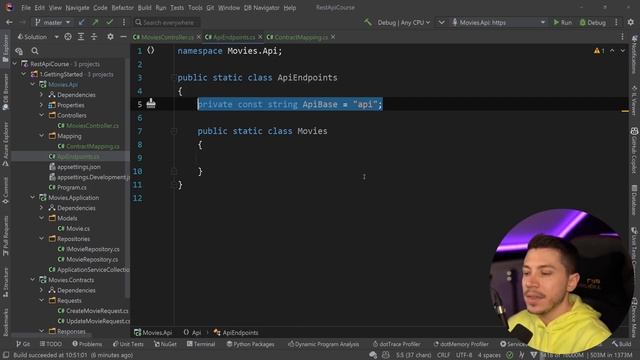Click the Search everywhere field
This screenshot has height=360, width=640.
(167, 22)
